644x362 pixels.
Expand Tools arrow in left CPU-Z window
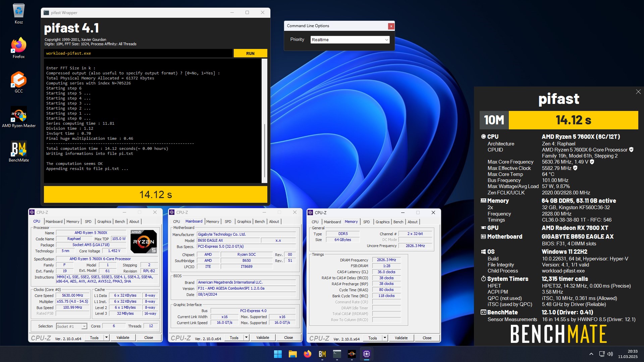point(107,338)
